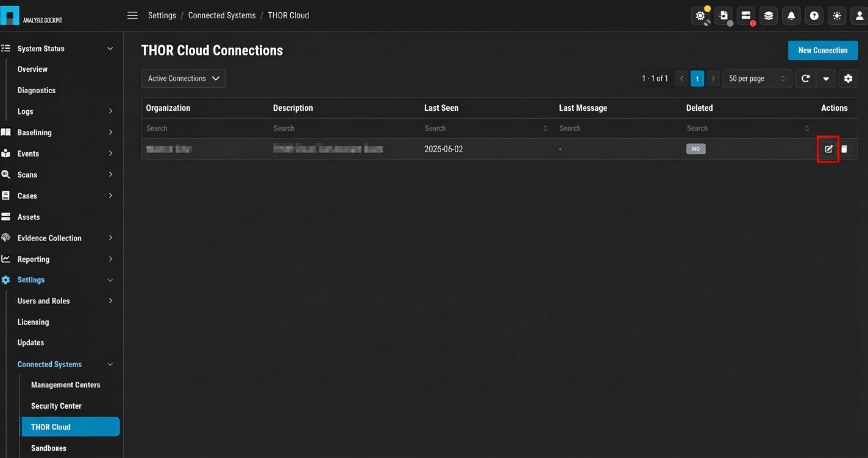Image resolution: width=868 pixels, height=458 pixels.
Task: Expand the Logs submenu chevron
Action: tap(110, 111)
